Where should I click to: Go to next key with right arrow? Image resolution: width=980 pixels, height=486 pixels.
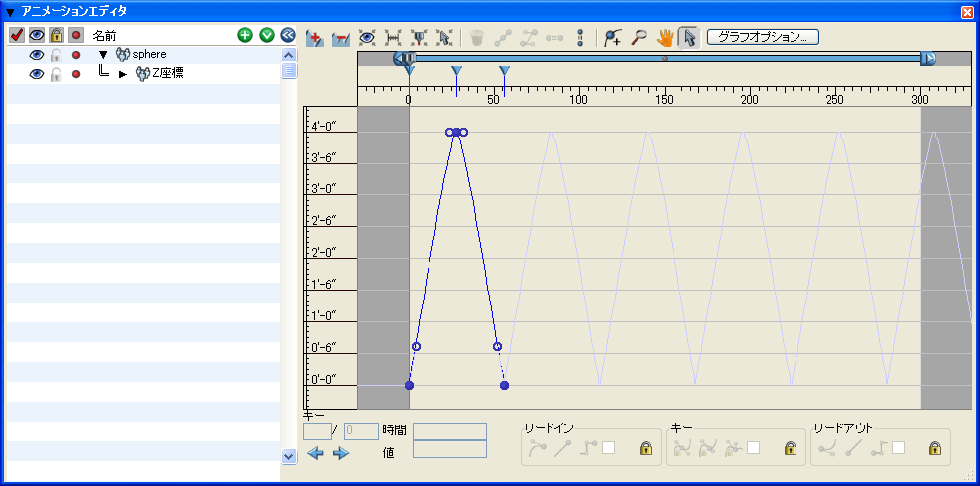340,453
